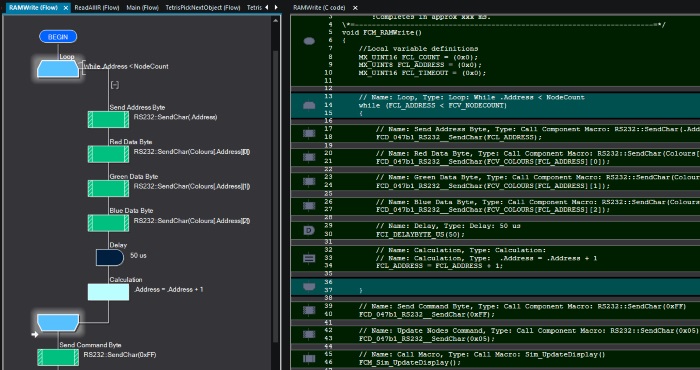The image size is (700, 370).
Task: Click code line 'FCM_Sim_UpdateDisplay();'
Action: click(x=409, y=363)
